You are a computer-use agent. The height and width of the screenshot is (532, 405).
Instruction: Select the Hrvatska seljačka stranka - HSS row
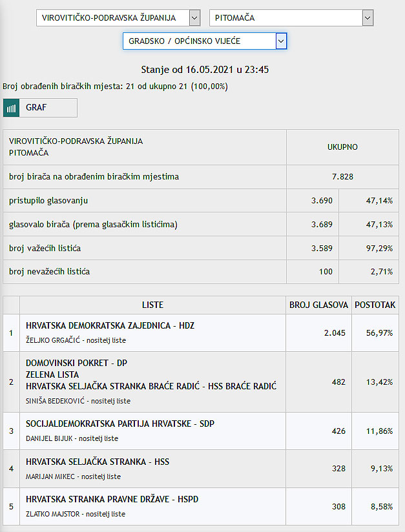click(201, 469)
